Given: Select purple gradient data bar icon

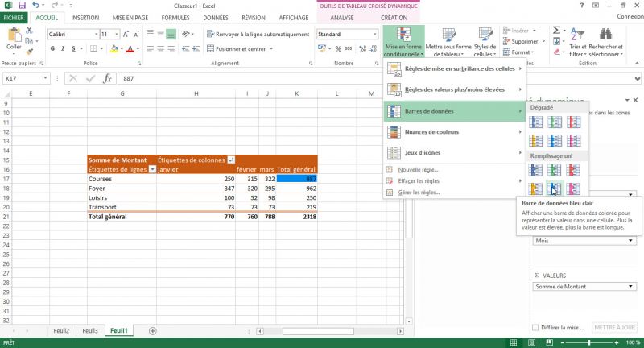Looking at the screenshot, I should tap(573, 141).
